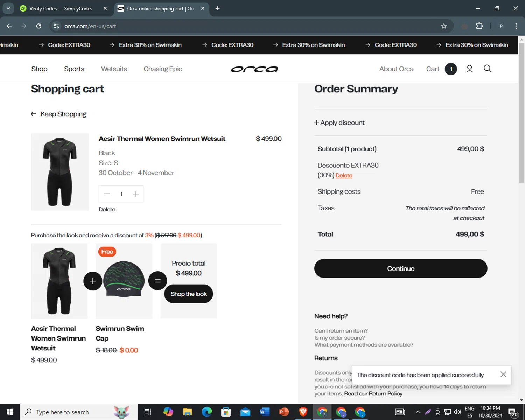The image size is (525, 420).
Task: Decrease wetsuit quantity with minus icon
Action: tap(107, 194)
